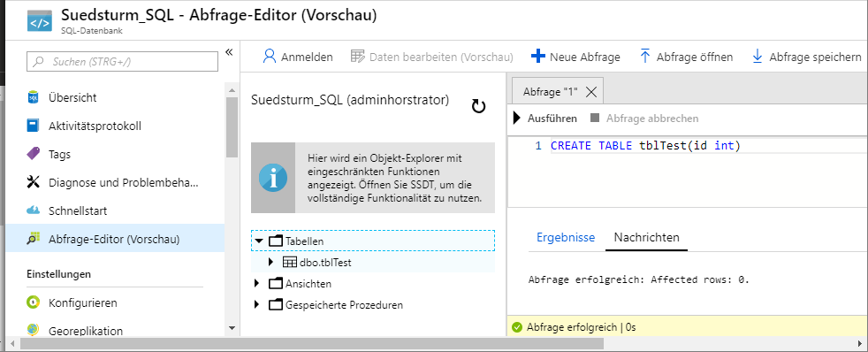The width and height of the screenshot is (868, 352).
Task: Click the Abfrage öffnen label
Action: (x=695, y=57)
